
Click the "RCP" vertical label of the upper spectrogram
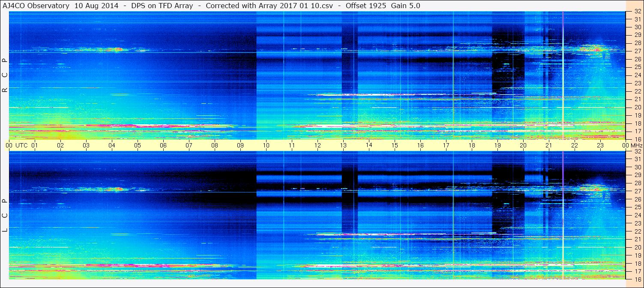[5, 75]
